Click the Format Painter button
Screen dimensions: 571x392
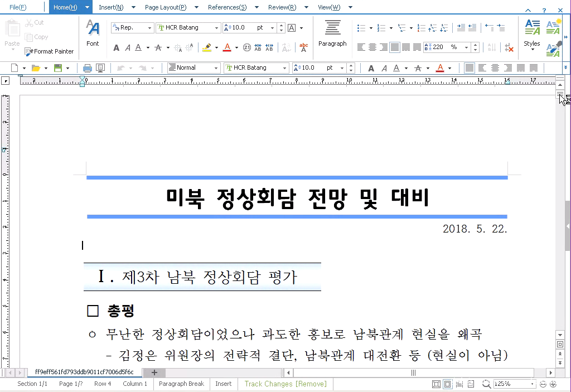coord(49,51)
